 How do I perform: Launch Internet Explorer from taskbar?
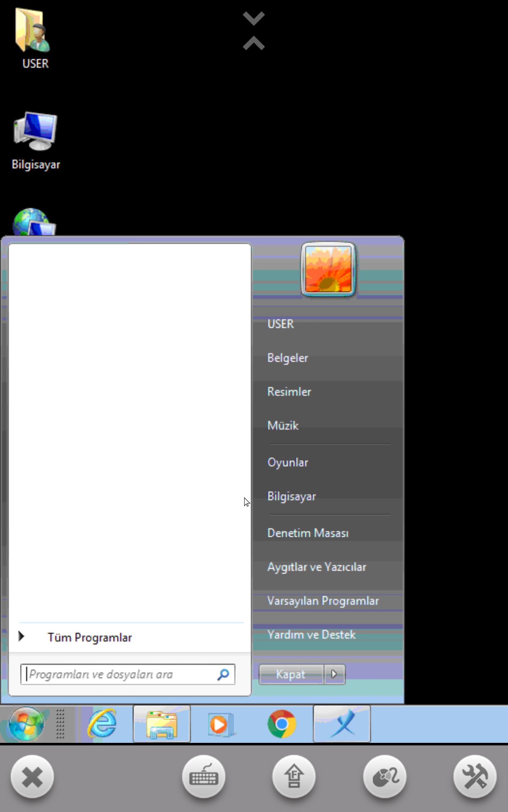[102, 724]
